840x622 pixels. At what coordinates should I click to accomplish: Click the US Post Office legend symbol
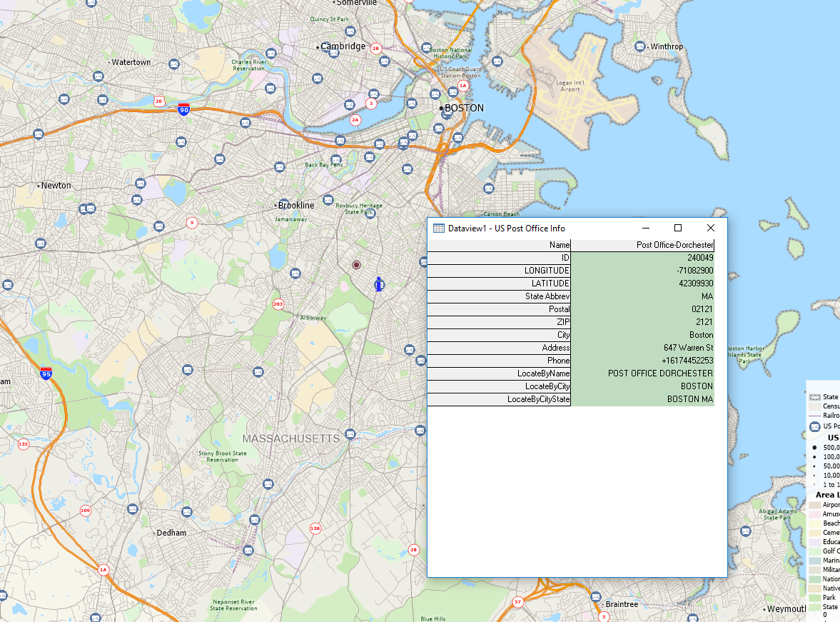815,426
